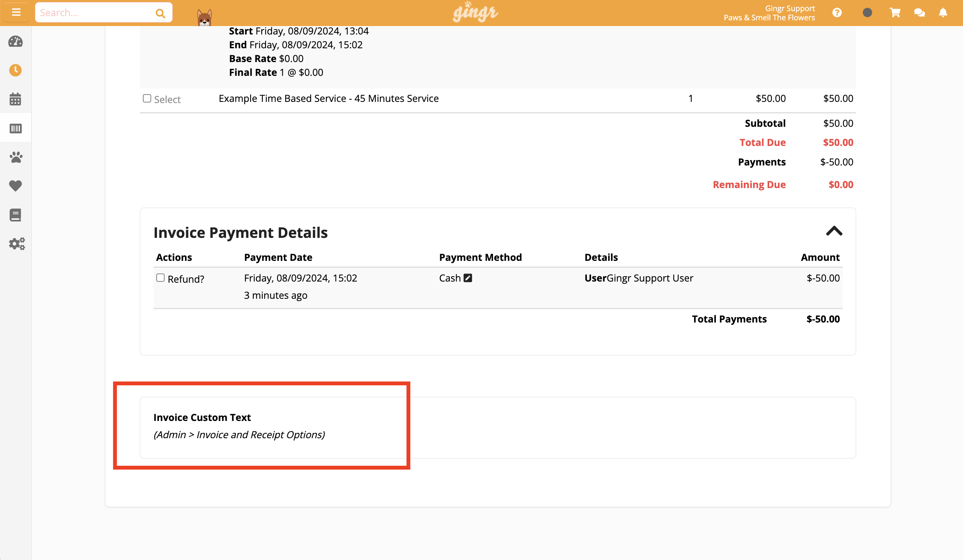The height and width of the screenshot is (560, 963).
Task: Click the dog mascot icon
Action: [x=204, y=17]
